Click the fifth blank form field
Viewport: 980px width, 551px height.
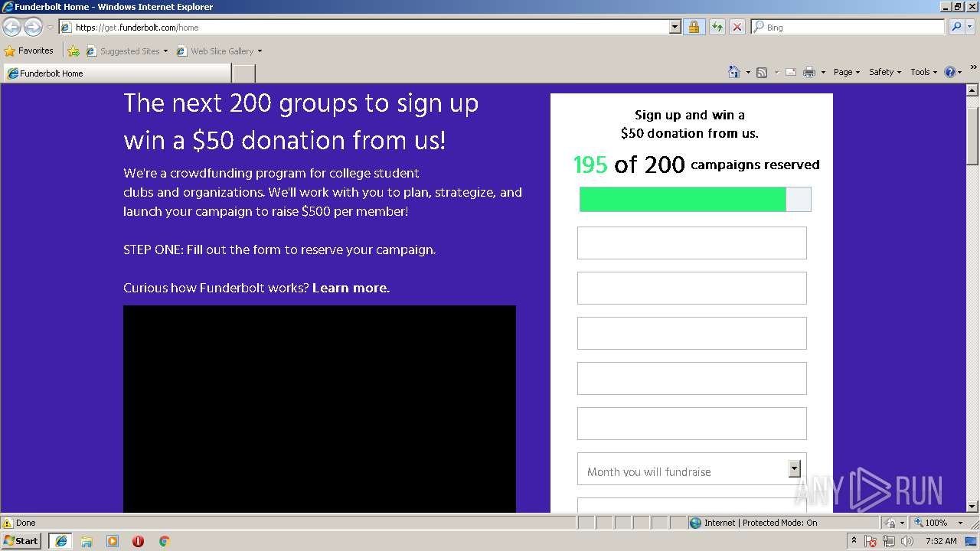pos(691,423)
